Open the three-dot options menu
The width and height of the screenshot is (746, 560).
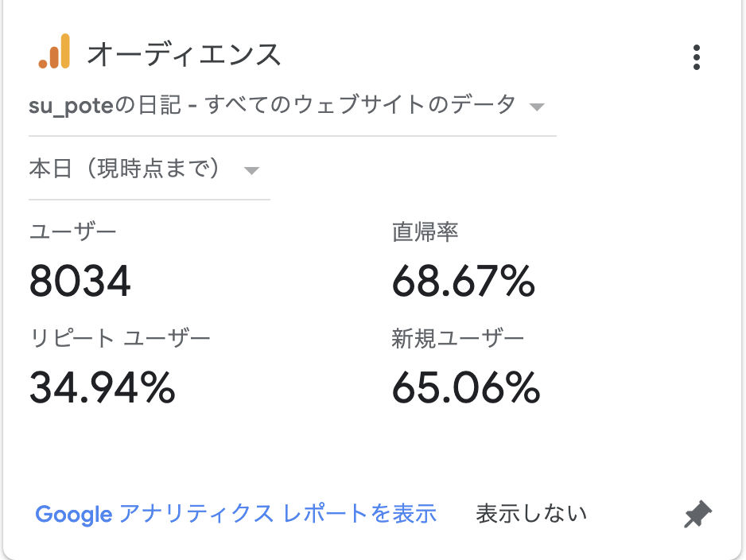pyautogui.click(x=697, y=57)
